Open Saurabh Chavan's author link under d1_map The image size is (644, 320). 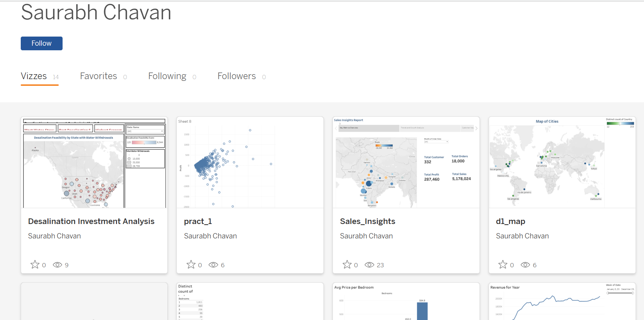click(522, 236)
